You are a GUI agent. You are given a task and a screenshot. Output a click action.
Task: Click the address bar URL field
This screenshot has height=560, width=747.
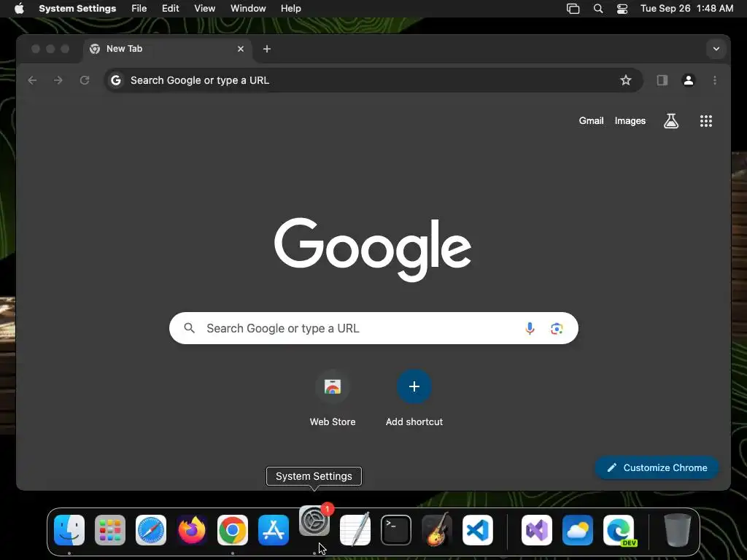tap(373, 80)
